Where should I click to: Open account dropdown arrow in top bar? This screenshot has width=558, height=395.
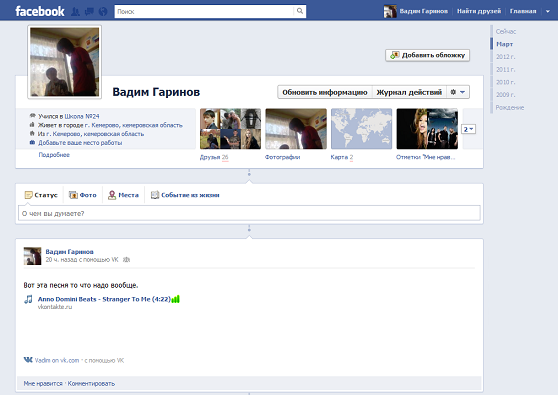pyautogui.click(x=548, y=11)
